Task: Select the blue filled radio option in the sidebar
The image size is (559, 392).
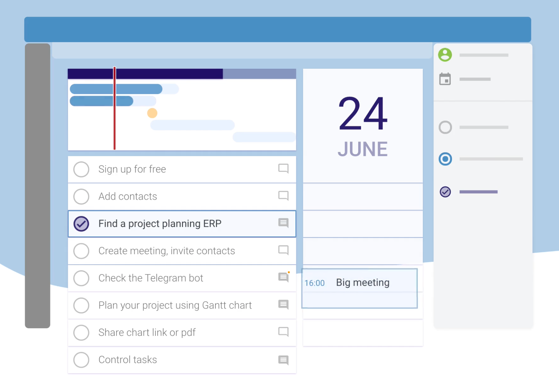Action: (445, 159)
